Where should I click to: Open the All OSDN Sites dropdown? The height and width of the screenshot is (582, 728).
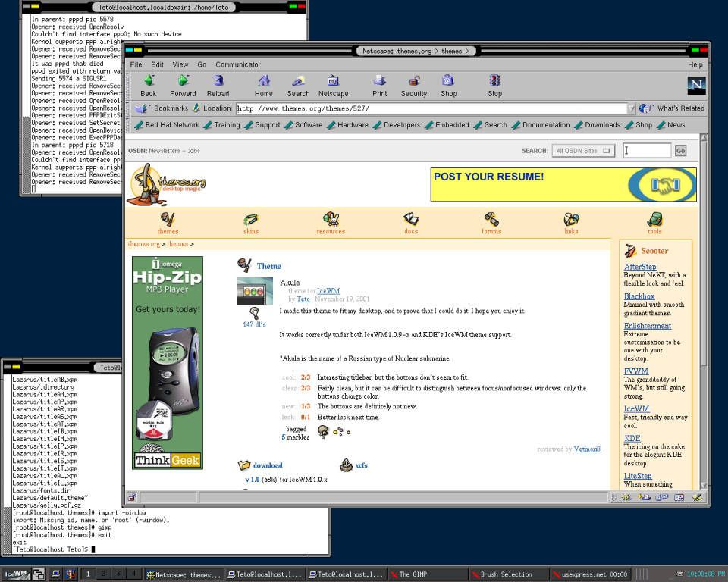click(x=583, y=151)
